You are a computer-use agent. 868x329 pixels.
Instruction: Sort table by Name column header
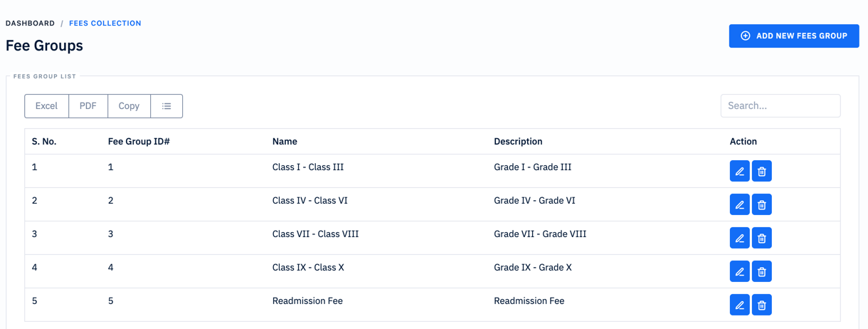pos(285,142)
